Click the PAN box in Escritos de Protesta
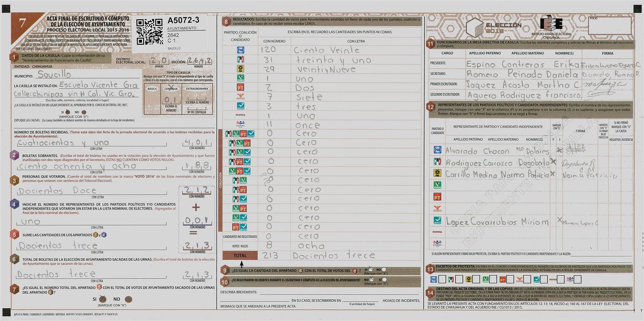 pos(442,279)
